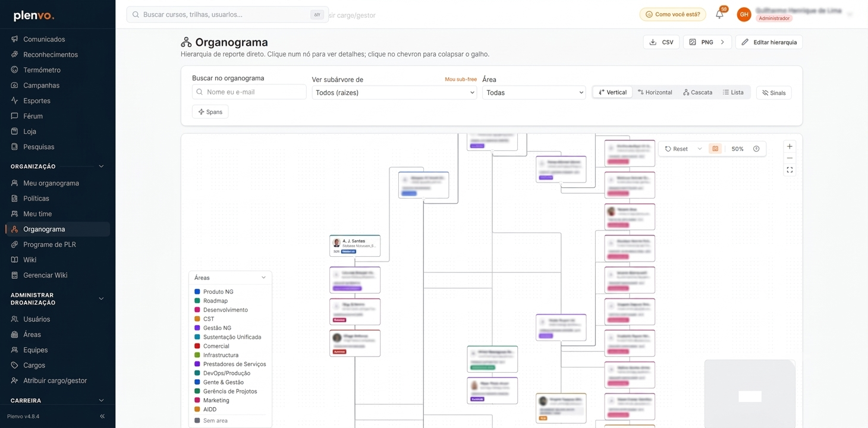Switch to Horizontal layout
This screenshot has height=428, width=868.
655,92
